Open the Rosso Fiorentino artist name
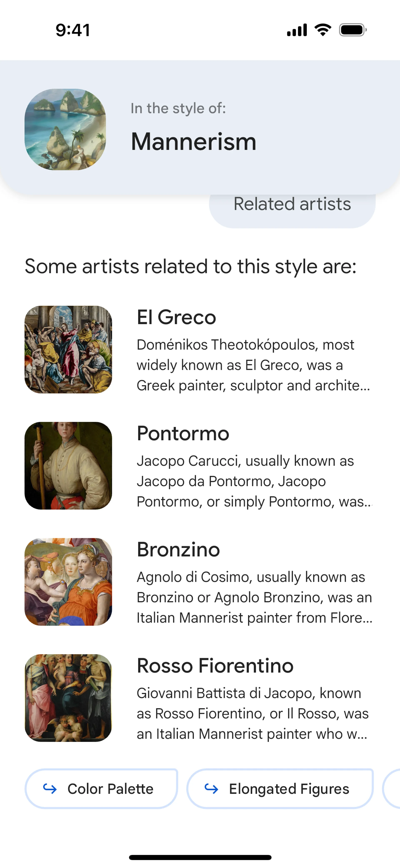 coord(215,666)
